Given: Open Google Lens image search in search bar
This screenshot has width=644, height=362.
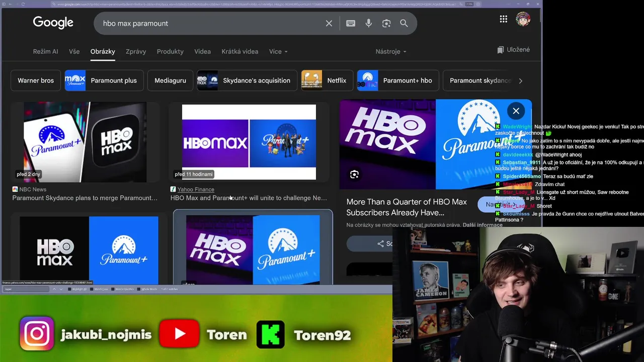Looking at the screenshot, I should tap(386, 23).
